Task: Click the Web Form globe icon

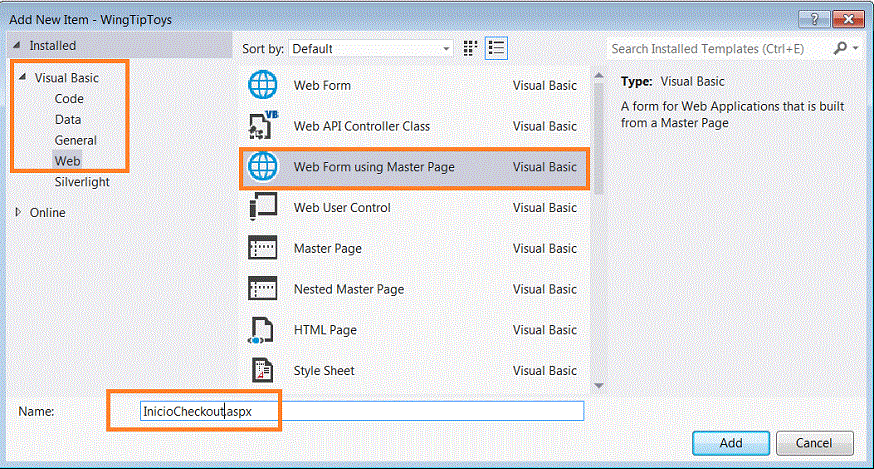Action: [262, 86]
